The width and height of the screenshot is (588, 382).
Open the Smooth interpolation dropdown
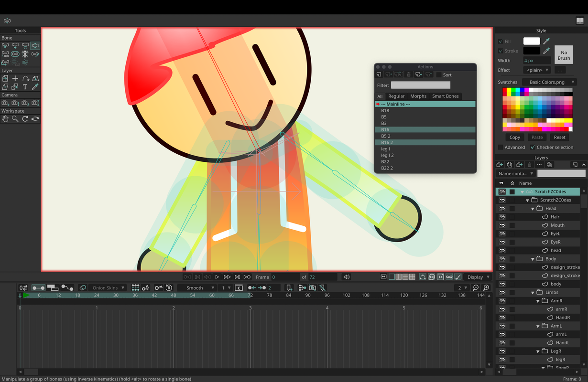pyautogui.click(x=197, y=288)
